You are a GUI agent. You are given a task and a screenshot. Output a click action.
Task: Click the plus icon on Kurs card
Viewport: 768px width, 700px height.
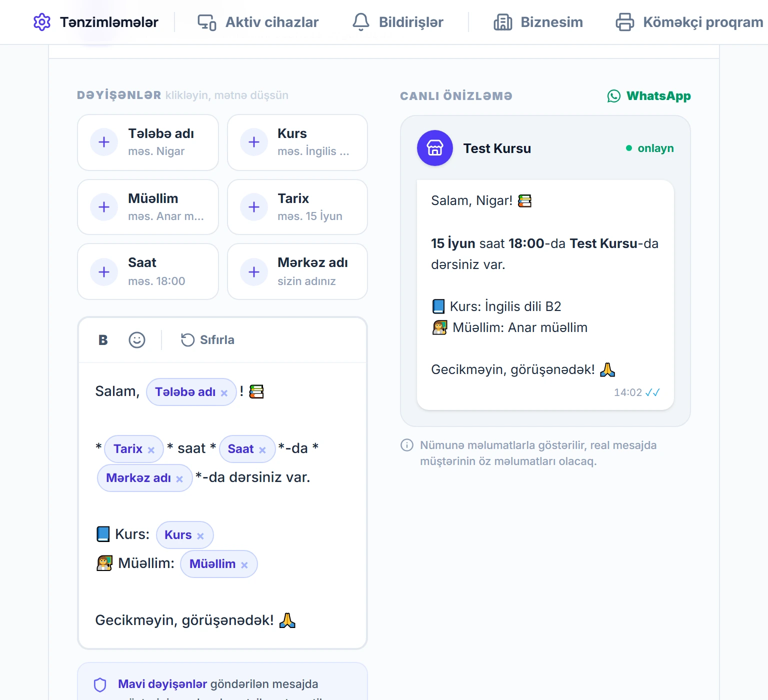tap(254, 142)
